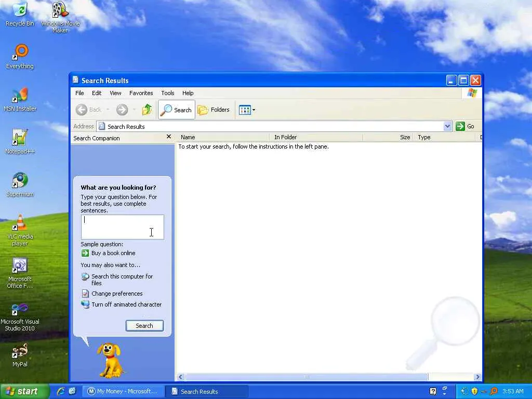Sort results by Name column
Viewport: 532px width, 399px height.
click(223, 137)
